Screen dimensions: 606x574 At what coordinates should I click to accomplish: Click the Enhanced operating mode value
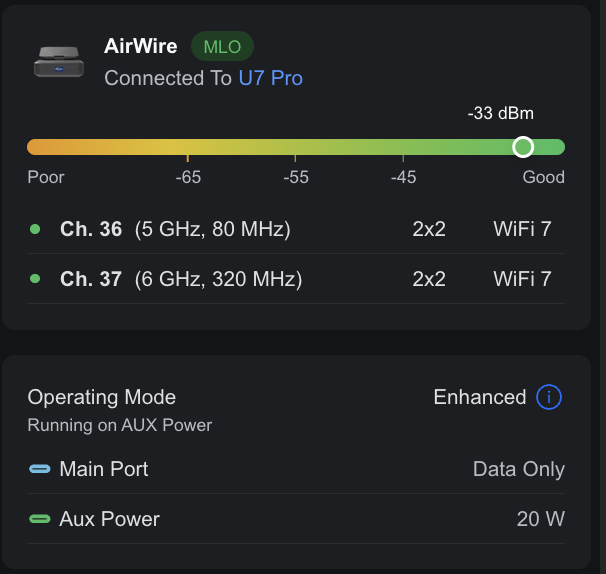click(x=479, y=397)
